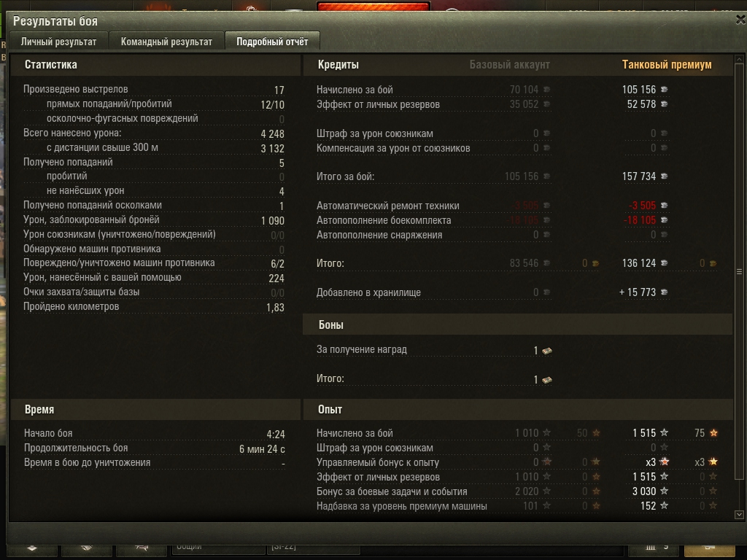Click the gold icon in premium Итого row
This screenshot has width=747, height=560.
click(713, 263)
